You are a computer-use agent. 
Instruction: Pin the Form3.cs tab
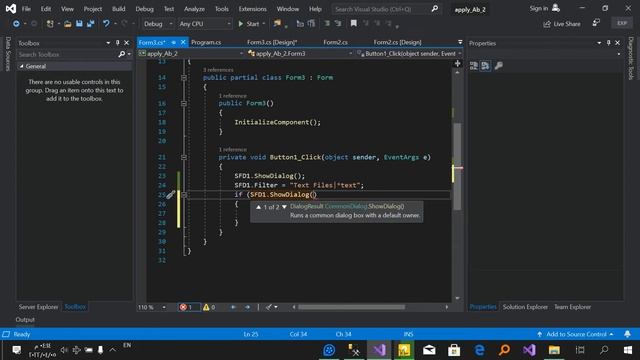[174, 42]
